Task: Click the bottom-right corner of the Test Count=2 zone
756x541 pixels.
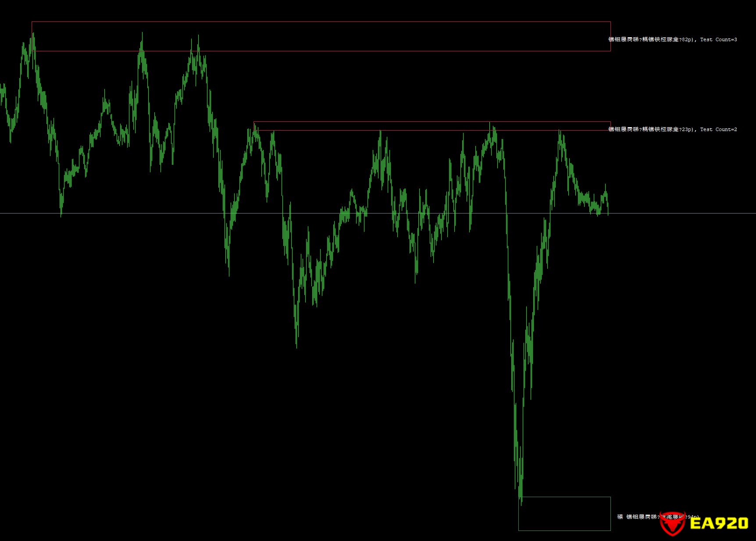Action: tap(610, 130)
